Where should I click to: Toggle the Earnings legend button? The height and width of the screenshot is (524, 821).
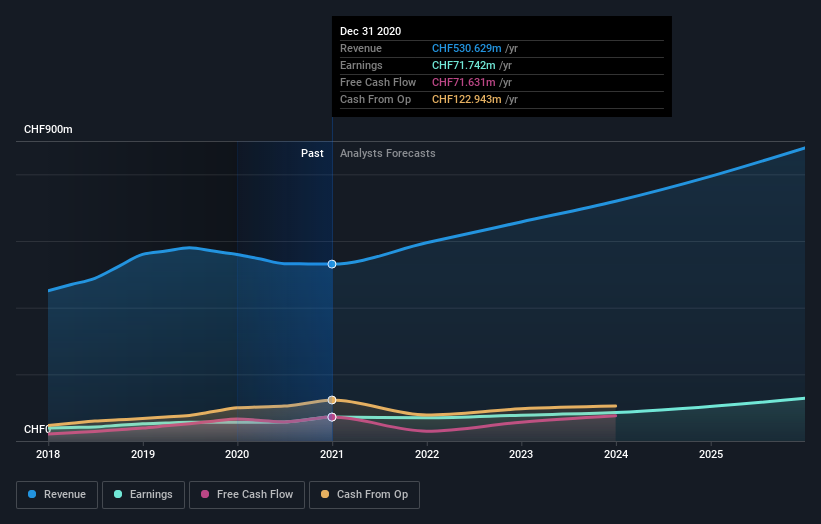click(x=143, y=495)
